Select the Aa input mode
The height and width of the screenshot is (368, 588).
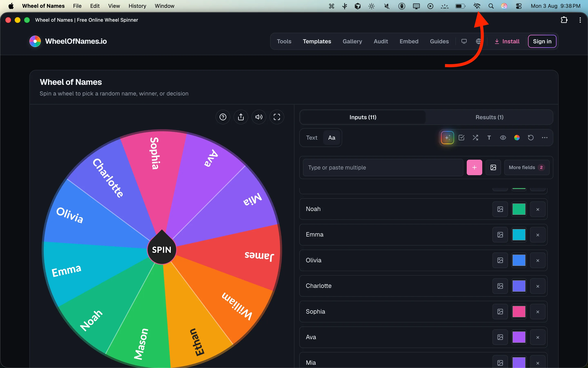click(332, 138)
